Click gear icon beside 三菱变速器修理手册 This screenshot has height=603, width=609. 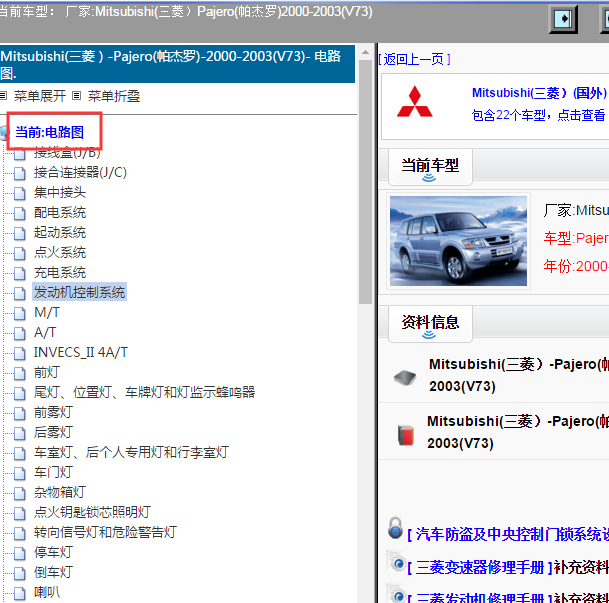[396, 562]
